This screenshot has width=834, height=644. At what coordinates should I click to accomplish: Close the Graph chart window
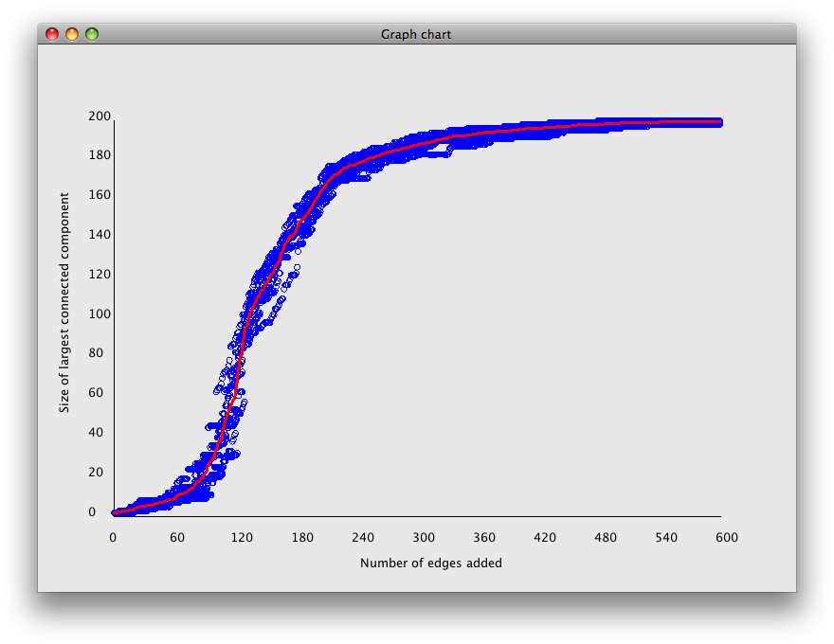point(52,34)
